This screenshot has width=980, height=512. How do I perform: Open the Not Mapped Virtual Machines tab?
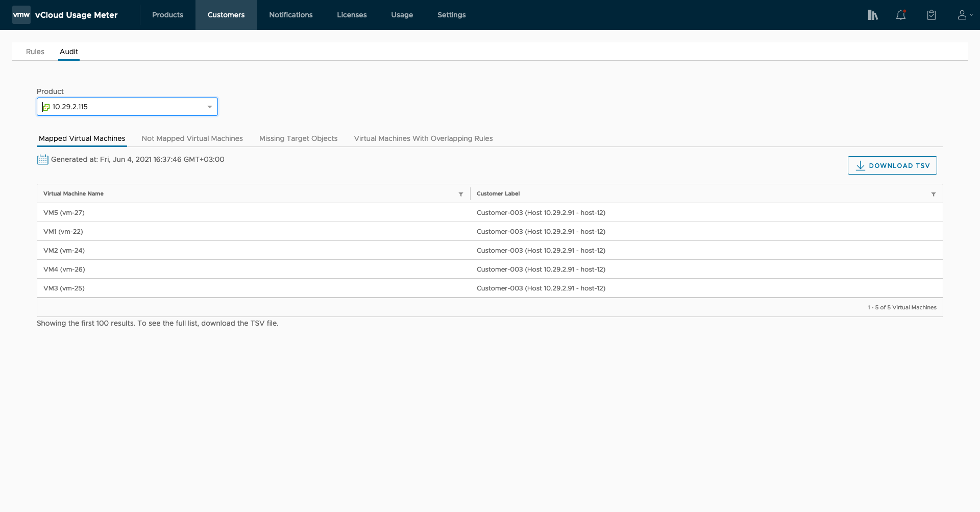click(192, 138)
